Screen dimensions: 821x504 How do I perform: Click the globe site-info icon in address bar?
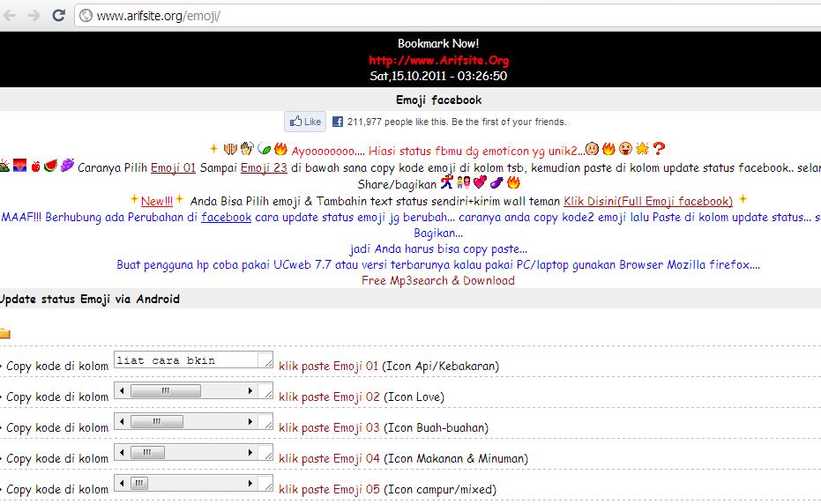pos(86,16)
